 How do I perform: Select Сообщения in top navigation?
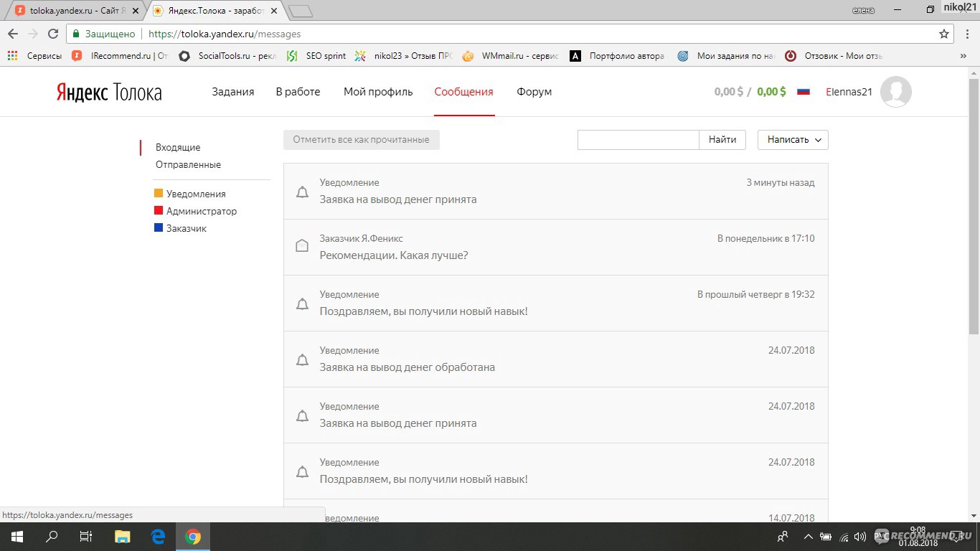(464, 92)
